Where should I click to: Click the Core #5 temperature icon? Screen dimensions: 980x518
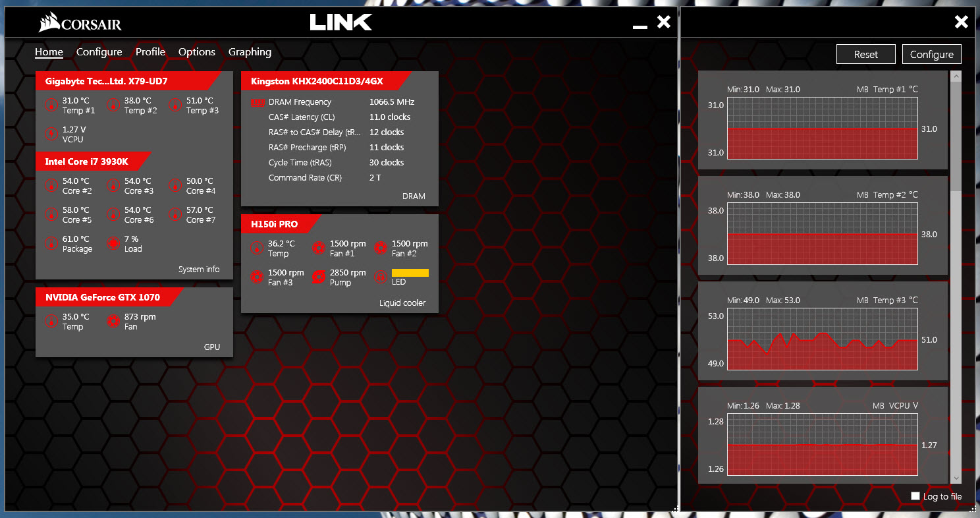(51, 214)
